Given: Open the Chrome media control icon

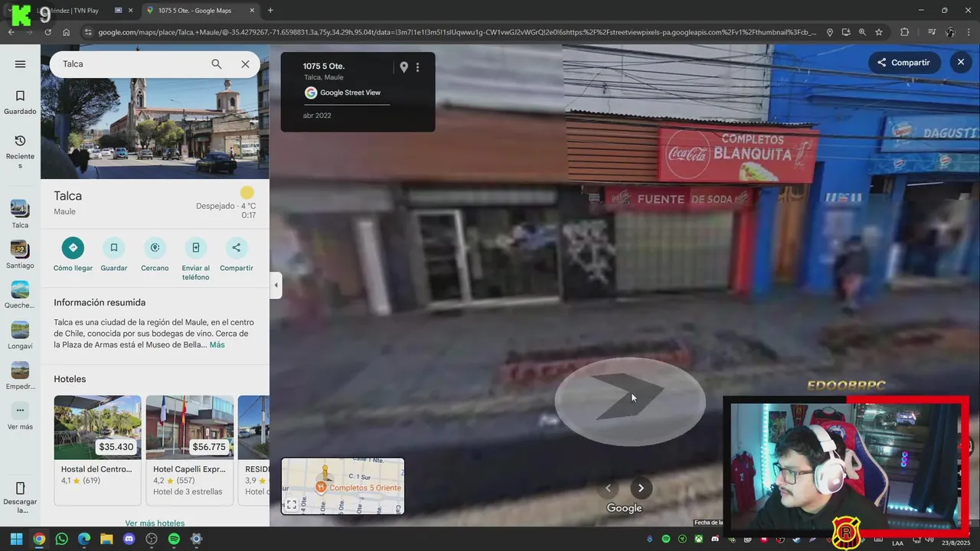Looking at the screenshot, I should pos(932,32).
